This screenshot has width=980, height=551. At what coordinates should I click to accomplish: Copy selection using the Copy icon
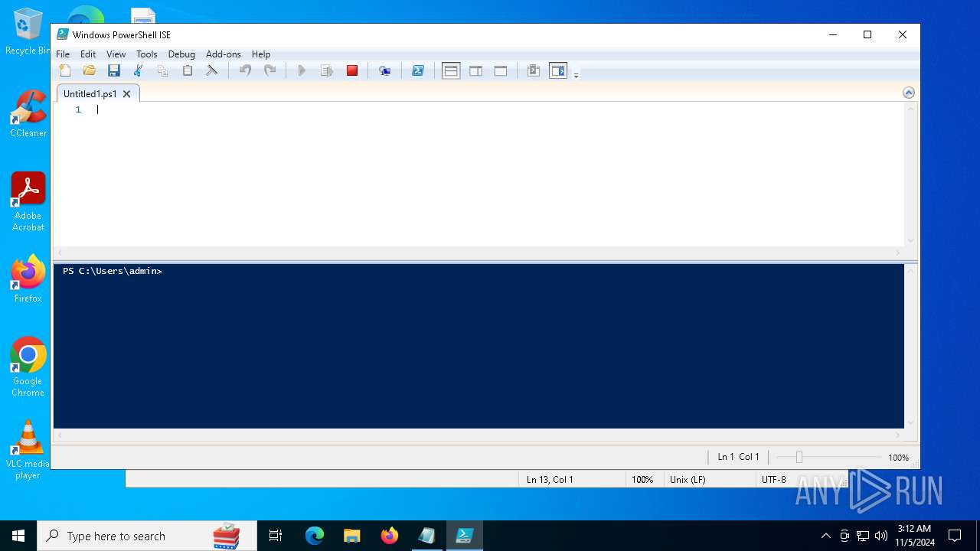tap(163, 71)
